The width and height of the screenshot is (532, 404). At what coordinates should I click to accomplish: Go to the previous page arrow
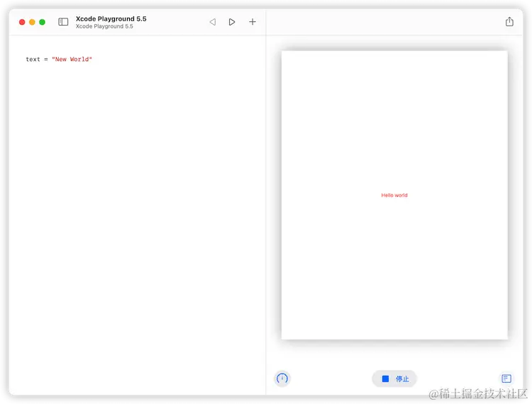[213, 22]
